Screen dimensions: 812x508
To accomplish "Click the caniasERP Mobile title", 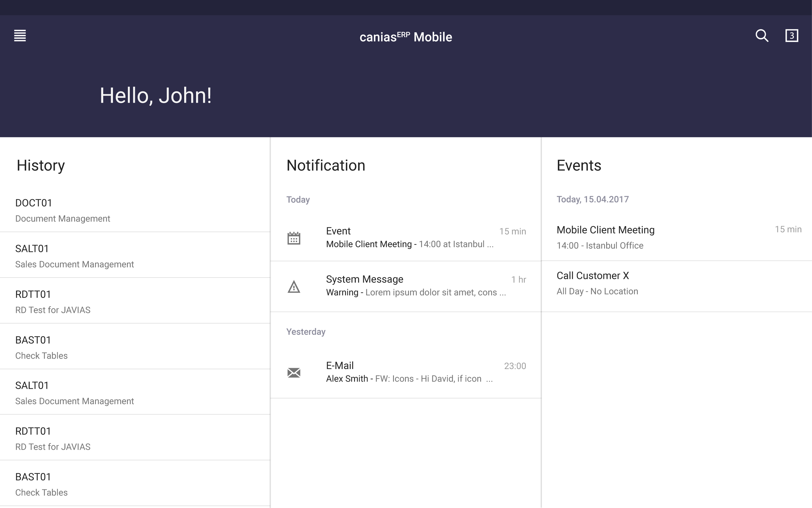I will point(406,37).
